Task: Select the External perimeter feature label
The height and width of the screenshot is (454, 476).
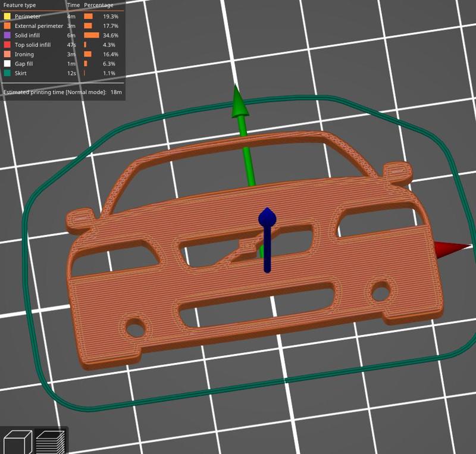Action: click(39, 26)
